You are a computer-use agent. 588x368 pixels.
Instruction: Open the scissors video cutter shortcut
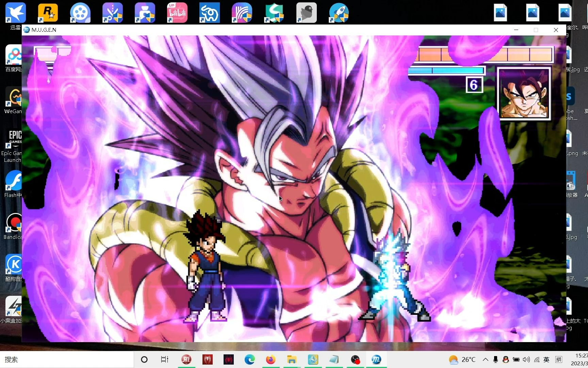(x=113, y=13)
